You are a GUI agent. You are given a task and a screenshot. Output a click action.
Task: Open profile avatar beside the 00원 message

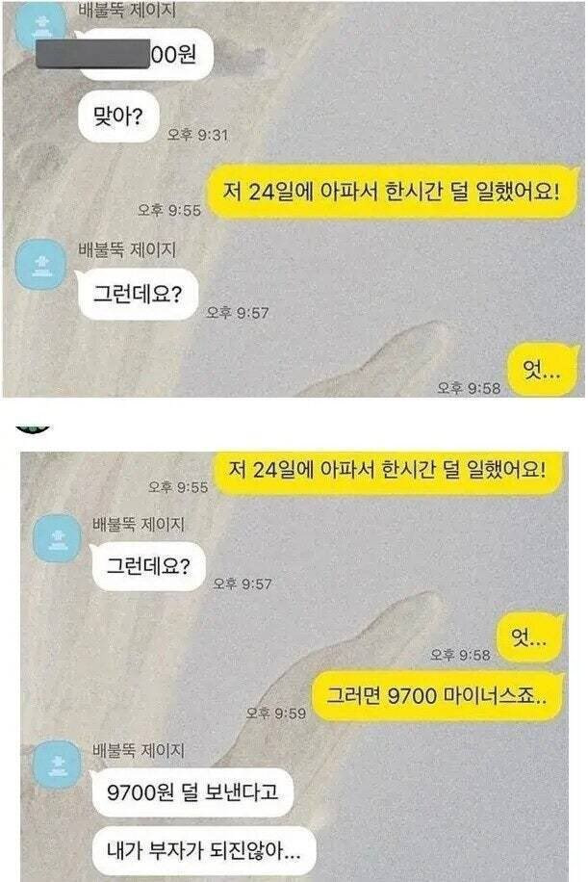40,26
